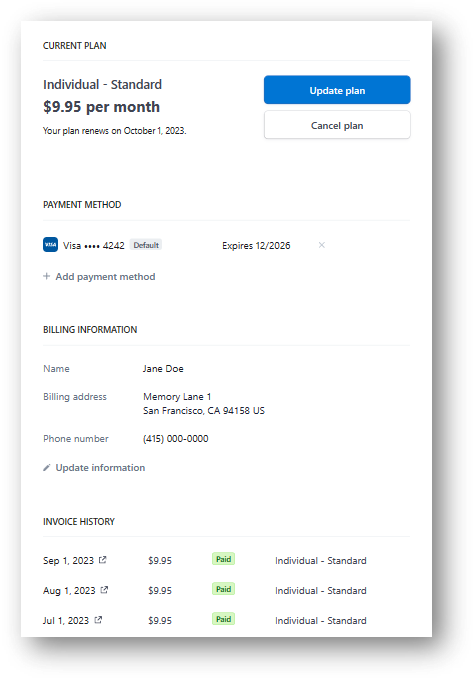
Task: Click the Paid badge on the Sep 1 invoice
Action: tap(223, 559)
